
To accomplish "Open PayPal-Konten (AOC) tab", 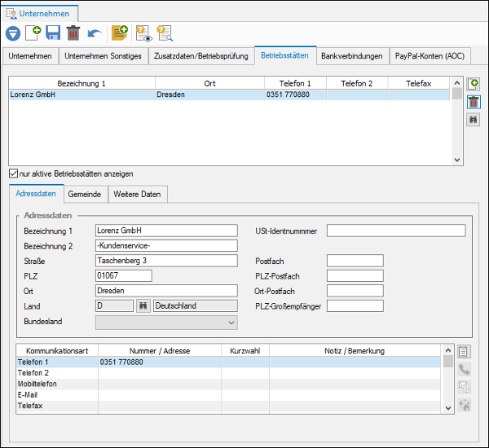I will 430,56.
